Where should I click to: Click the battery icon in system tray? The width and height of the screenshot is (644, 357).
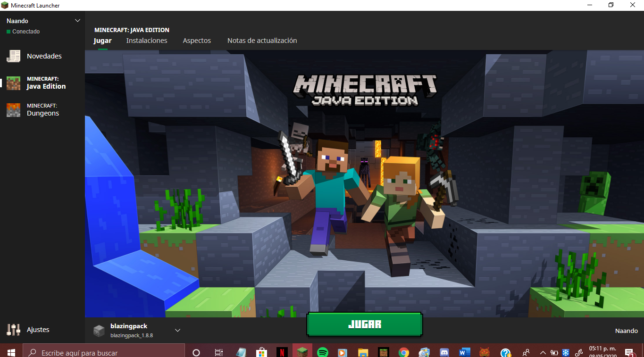coord(554,352)
